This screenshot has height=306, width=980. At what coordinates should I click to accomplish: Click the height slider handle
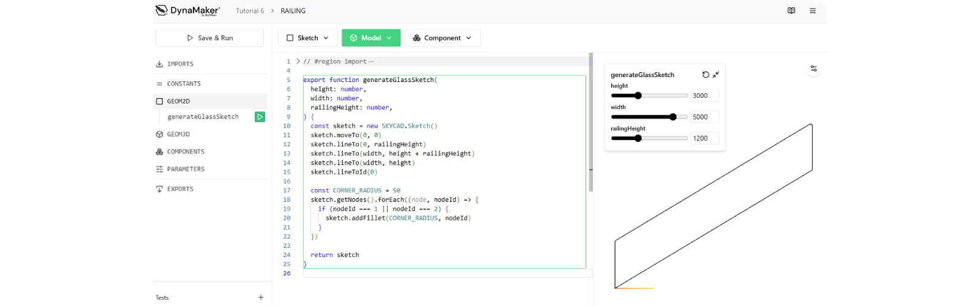coord(638,95)
